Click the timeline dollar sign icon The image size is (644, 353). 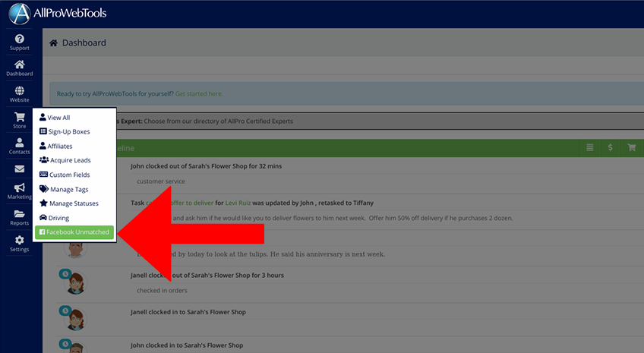pyautogui.click(x=611, y=147)
